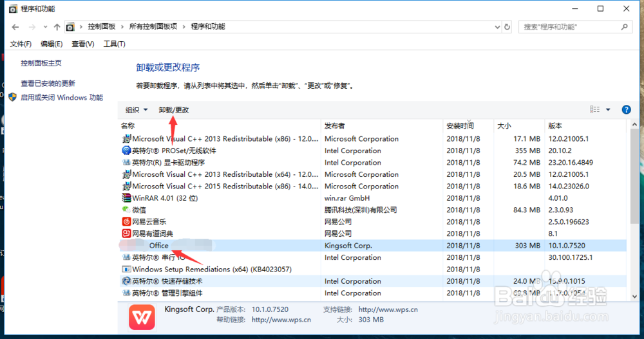
Task: Click the 网易云音乐 icon
Action: [126, 222]
